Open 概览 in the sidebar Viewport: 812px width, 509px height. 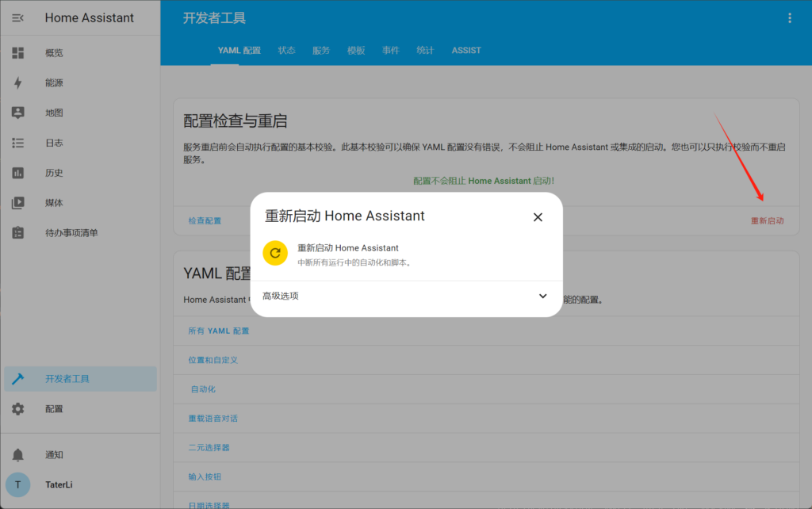click(55, 53)
